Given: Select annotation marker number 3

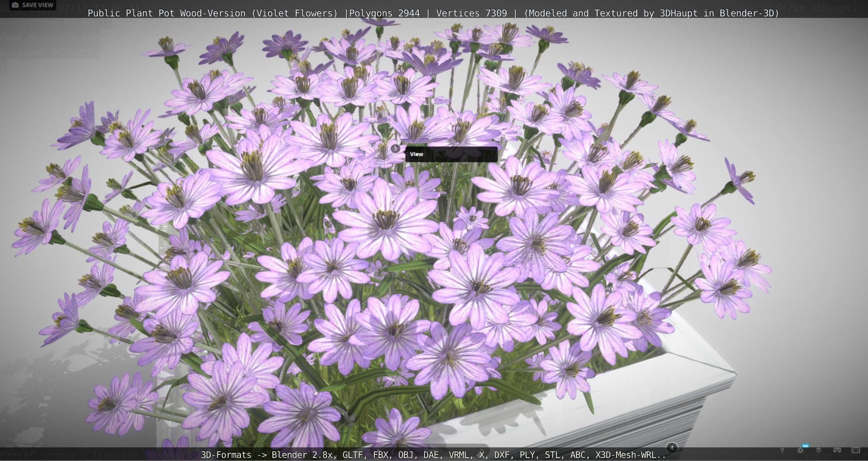Looking at the screenshot, I should pyautogui.click(x=395, y=148).
